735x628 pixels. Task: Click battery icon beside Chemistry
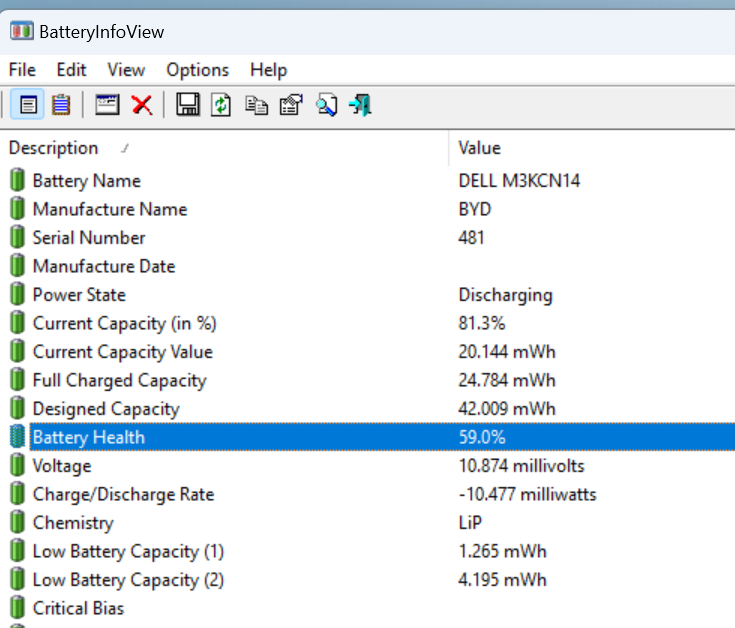17,522
